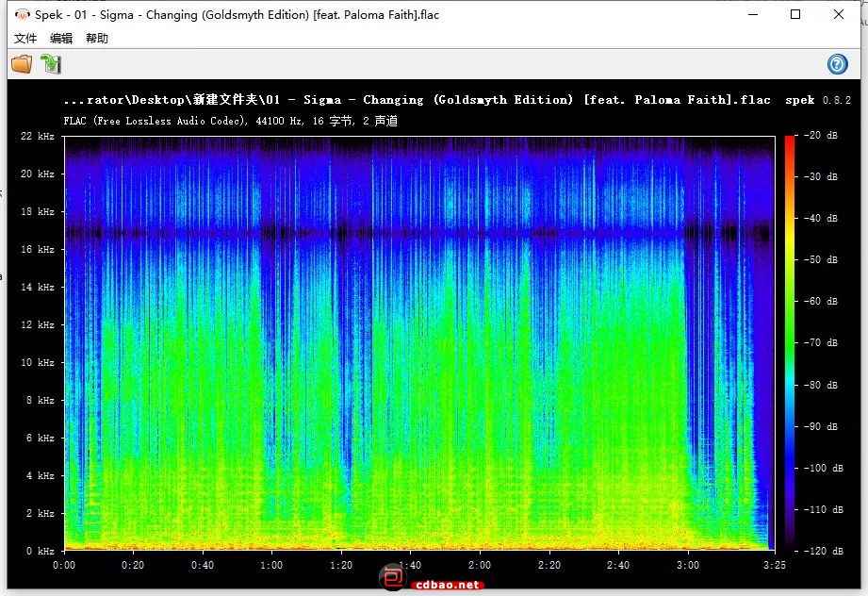Click the 4 kHz frequency label
The width and height of the screenshot is (868, 596).
tap(40, 475)
